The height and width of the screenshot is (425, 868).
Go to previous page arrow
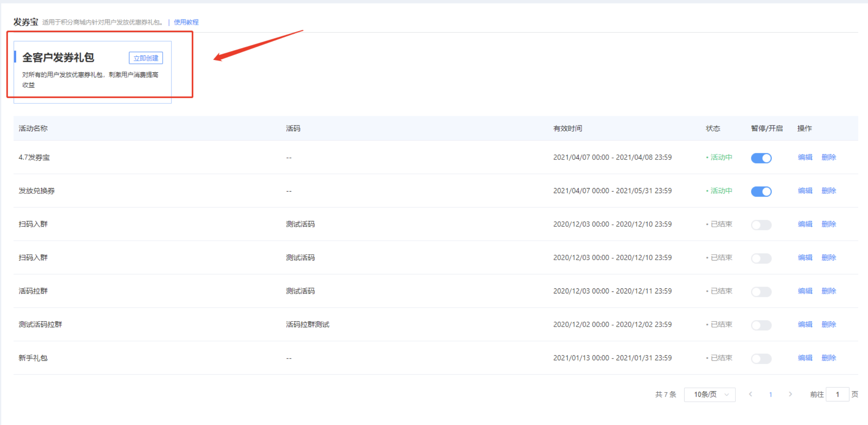[x=751, y=394]
